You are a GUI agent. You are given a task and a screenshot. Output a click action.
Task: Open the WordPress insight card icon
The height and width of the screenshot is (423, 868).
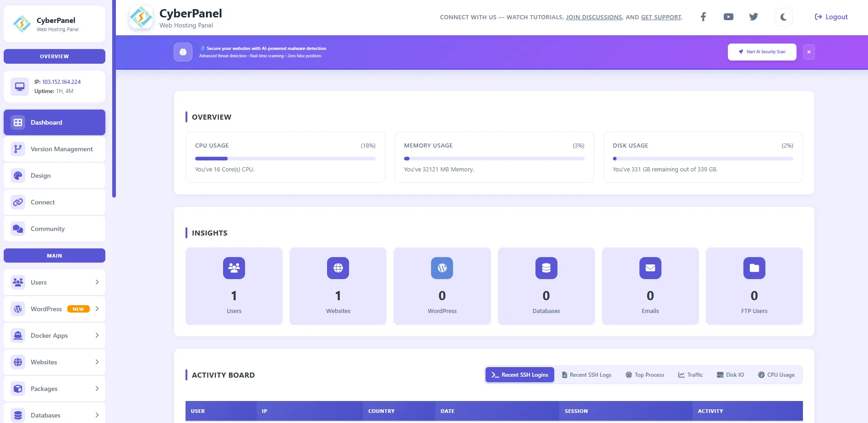(442, 268)
